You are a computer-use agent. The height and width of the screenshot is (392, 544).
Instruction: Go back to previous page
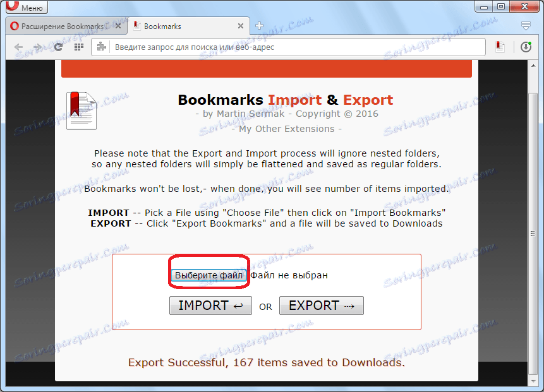point(18,47)
